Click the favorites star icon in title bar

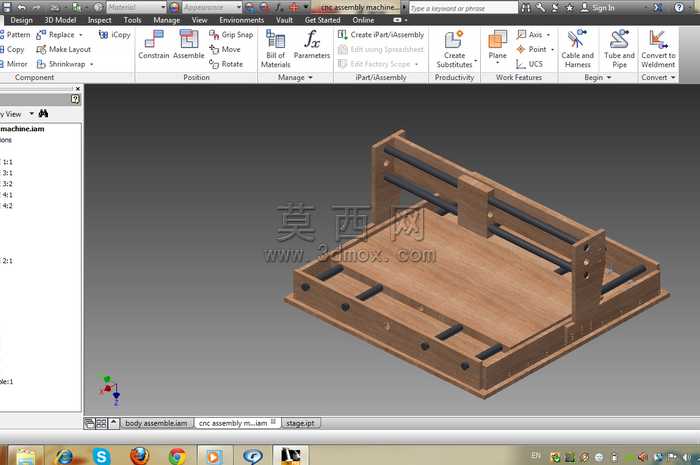(x=570, y=8)
